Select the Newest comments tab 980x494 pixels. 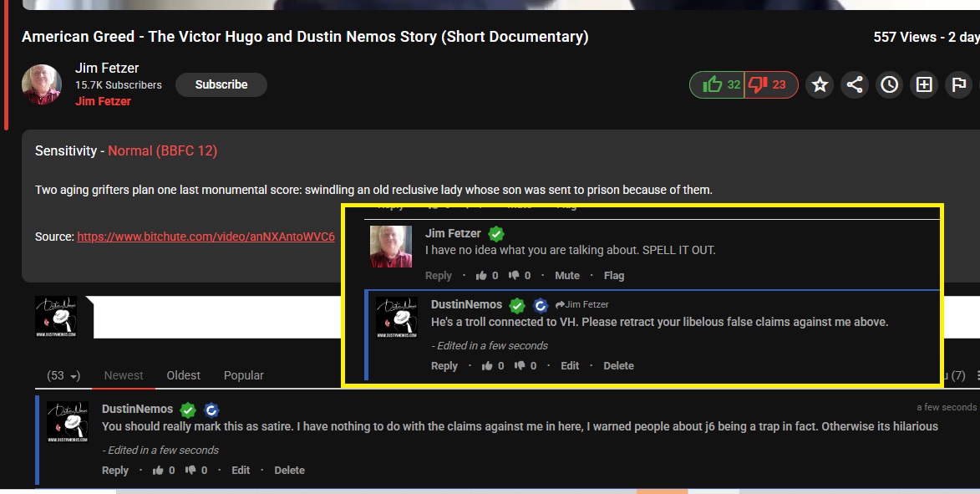click(x=124, y=376)
